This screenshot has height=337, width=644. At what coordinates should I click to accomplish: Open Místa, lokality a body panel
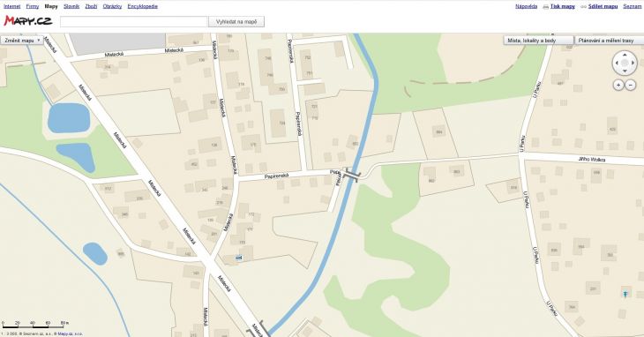(538, 41)
